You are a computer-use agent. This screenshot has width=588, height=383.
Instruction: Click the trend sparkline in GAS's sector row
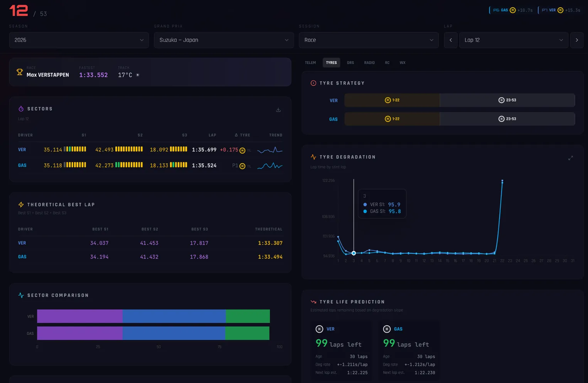[270, 166]
